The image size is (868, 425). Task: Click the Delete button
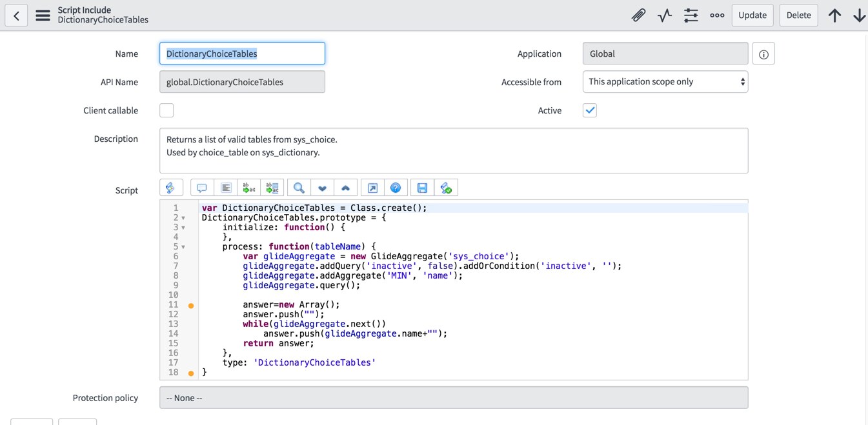tap(798, 15)
